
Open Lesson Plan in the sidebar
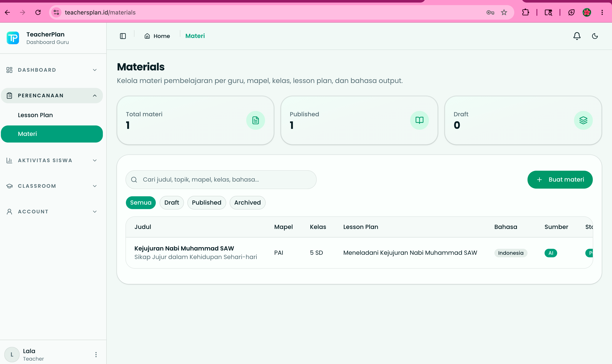(35, 115)
